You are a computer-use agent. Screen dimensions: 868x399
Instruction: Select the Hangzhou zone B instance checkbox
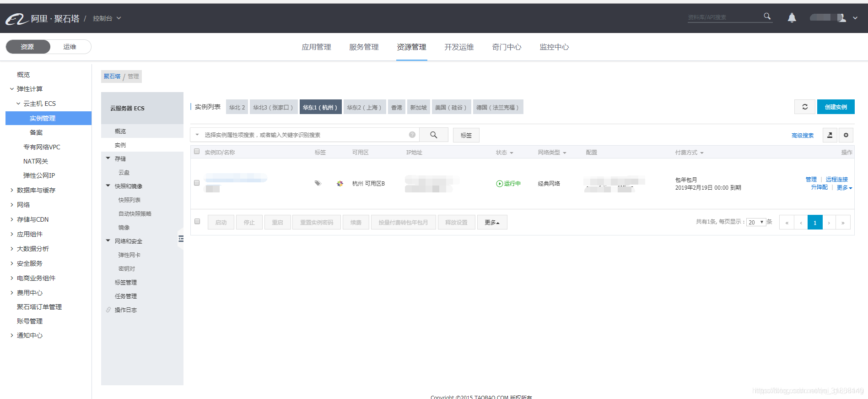[x=197, y=183]
